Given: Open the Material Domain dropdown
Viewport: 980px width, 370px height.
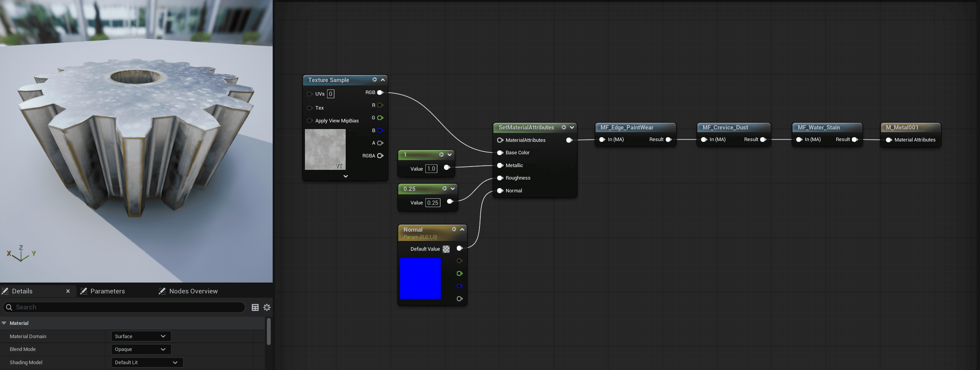Looking at the screenshot, I should click(x=141, y=336).
